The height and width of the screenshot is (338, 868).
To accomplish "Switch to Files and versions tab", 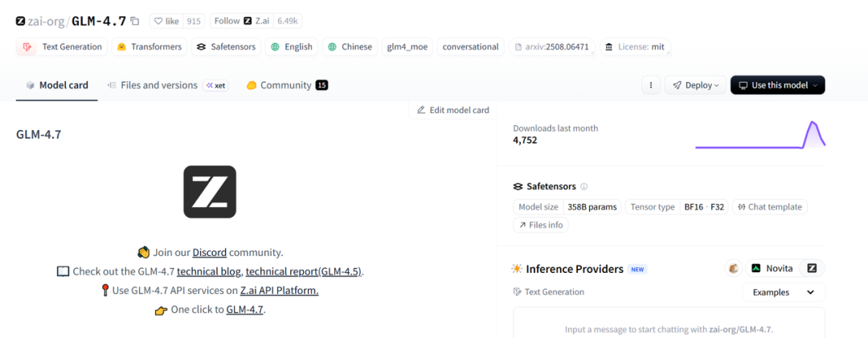I will (158, 85).
